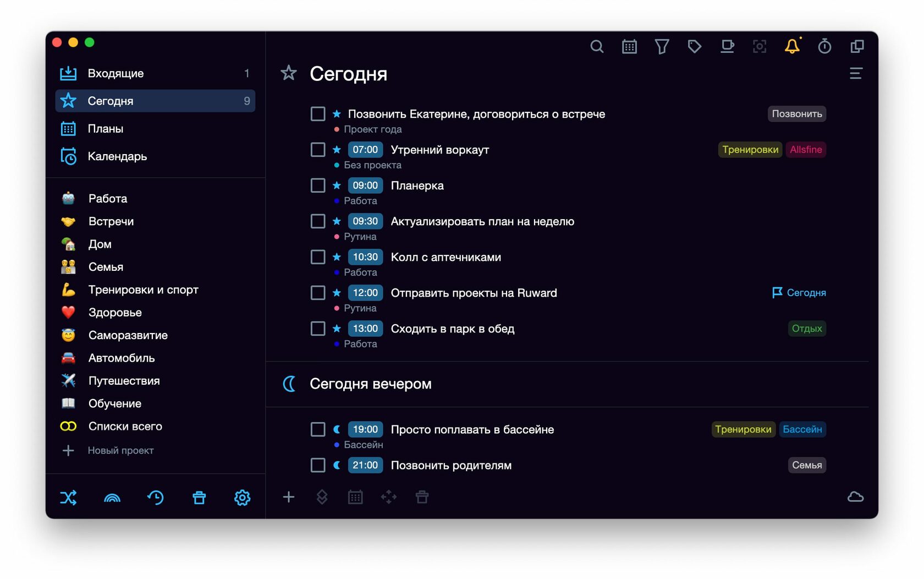Check Позвонить родителям task
Viewport: 924px width, 579px height.
tap(318, 465)
